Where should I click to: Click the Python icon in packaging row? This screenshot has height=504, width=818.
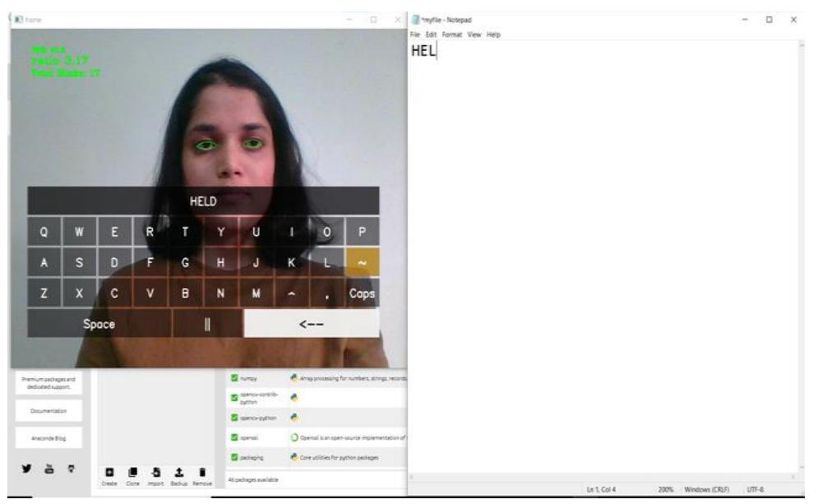[294, 457]
